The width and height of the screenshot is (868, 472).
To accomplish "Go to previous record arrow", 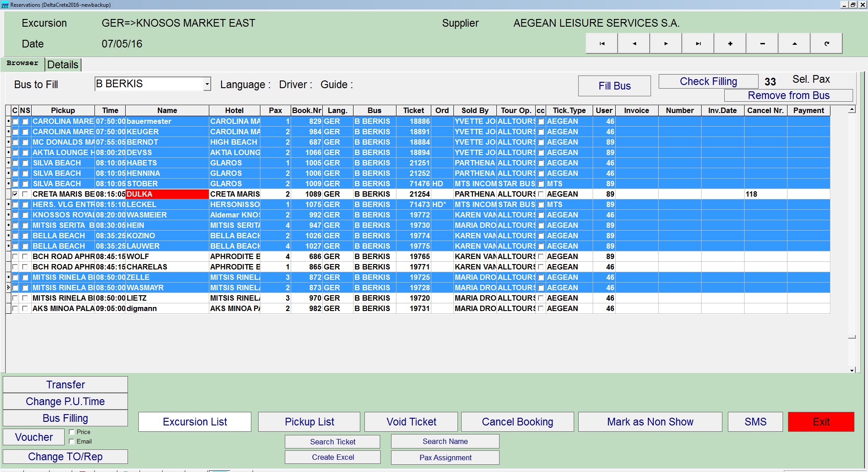I will pos(634,44).
